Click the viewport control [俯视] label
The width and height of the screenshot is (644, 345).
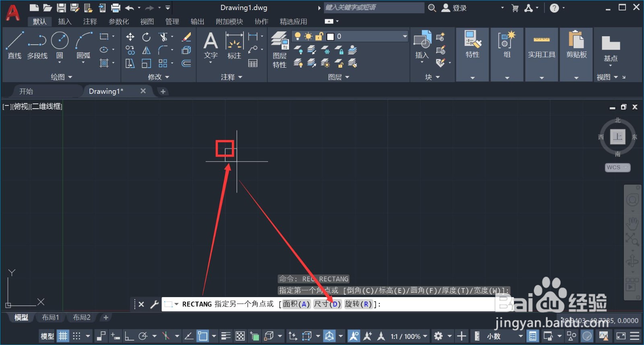pyautogui.click(x=21, y=106)
